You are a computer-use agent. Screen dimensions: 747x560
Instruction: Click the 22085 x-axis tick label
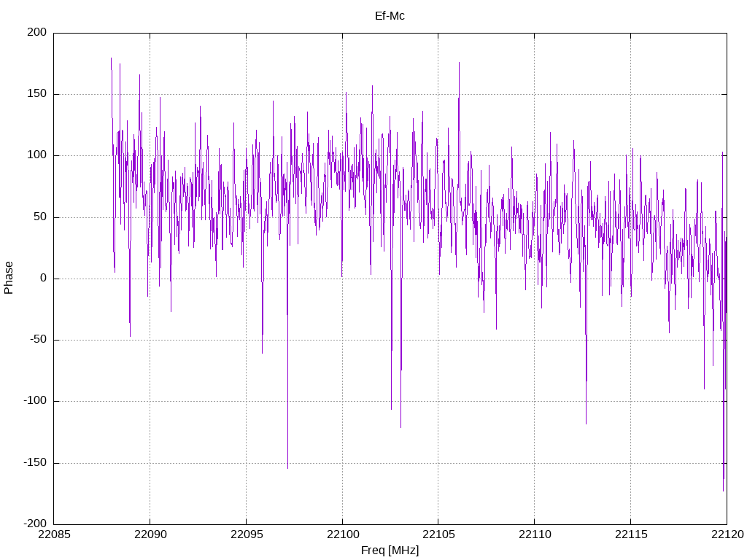(x=54, y=534)
